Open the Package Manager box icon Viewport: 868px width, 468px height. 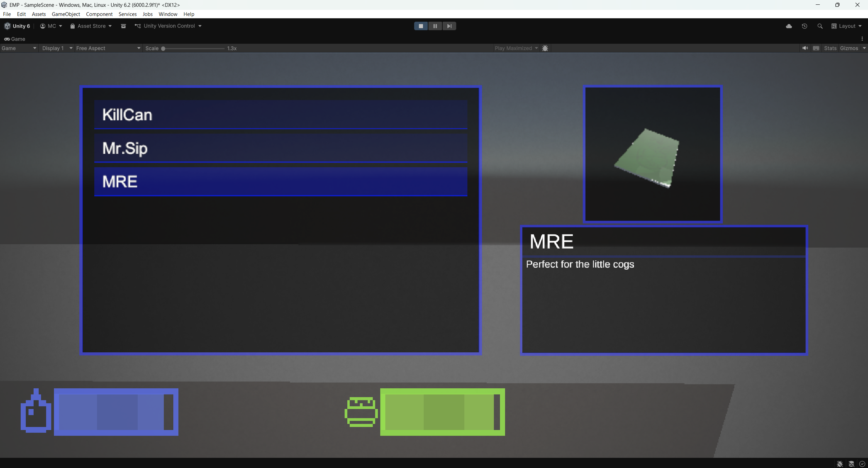(x=123, y=26)
